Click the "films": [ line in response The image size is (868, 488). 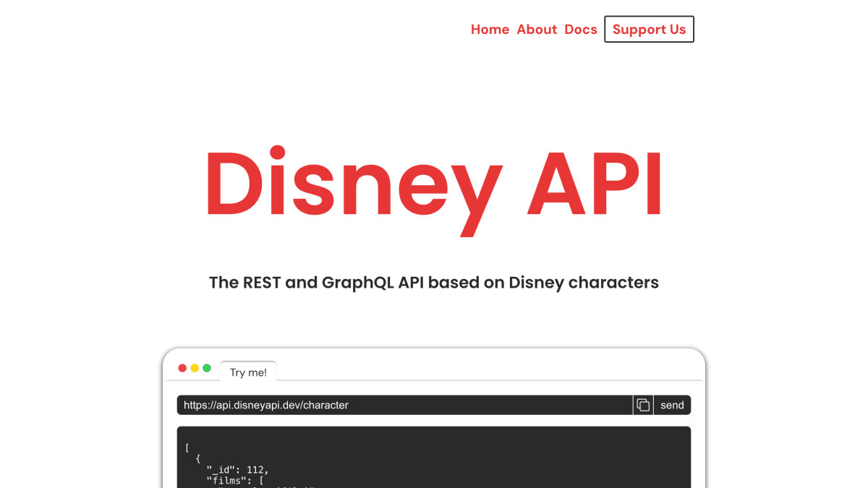pyautogui.click(x=235, y=480)
